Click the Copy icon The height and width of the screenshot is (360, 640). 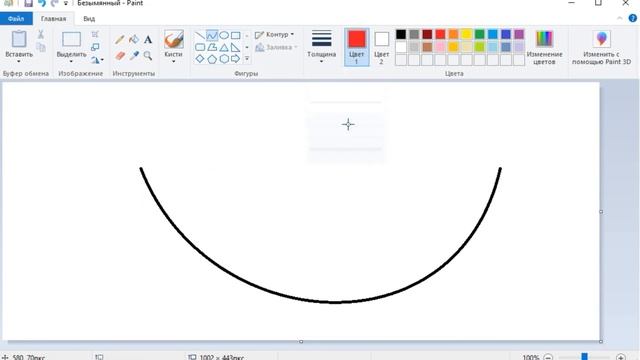[x=40, y=47]
